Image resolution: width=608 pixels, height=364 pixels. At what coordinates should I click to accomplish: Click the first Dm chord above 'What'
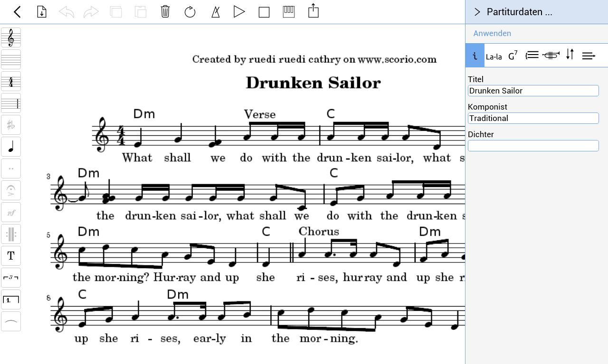point(144,114)
